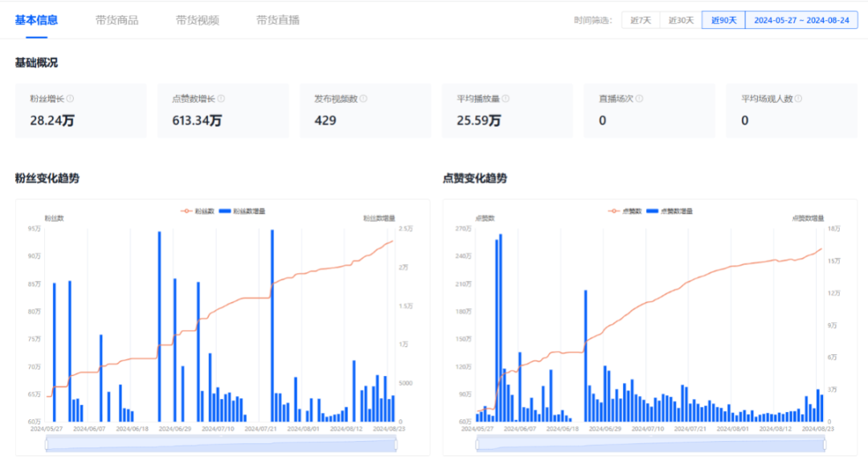Open the 2024-05-27 ~ 2024-08-24 date range picker

[x=800, y=20]
